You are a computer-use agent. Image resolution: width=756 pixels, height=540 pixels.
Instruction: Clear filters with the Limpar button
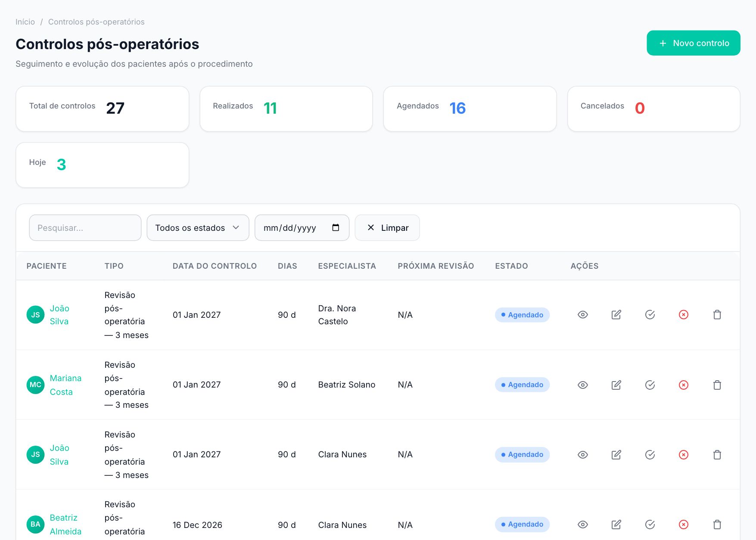pos(387,228)
